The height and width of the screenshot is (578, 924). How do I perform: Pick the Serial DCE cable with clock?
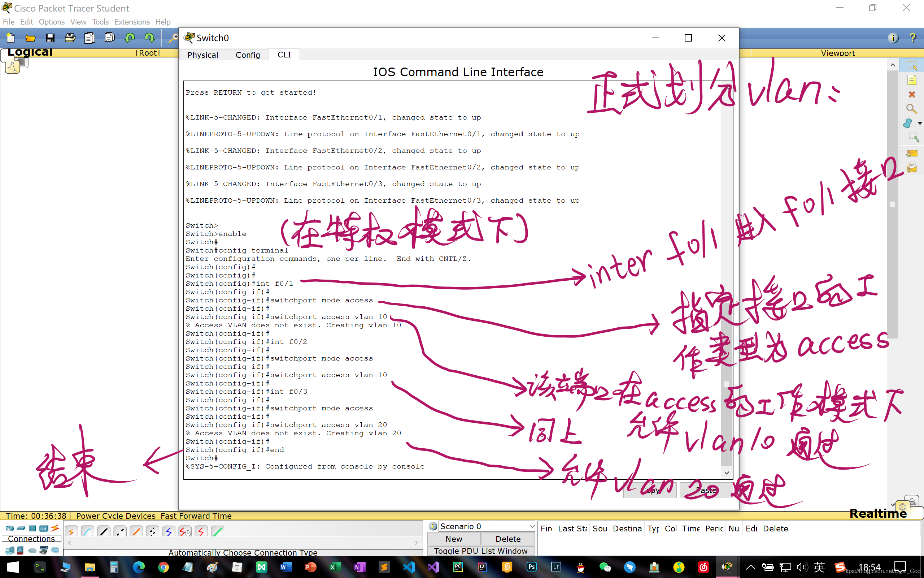[185, 532]
